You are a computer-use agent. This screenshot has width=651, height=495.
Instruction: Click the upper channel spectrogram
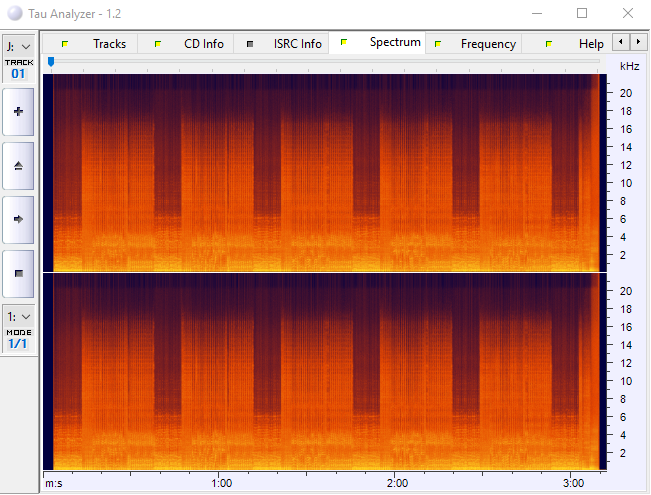coord(320,172)
